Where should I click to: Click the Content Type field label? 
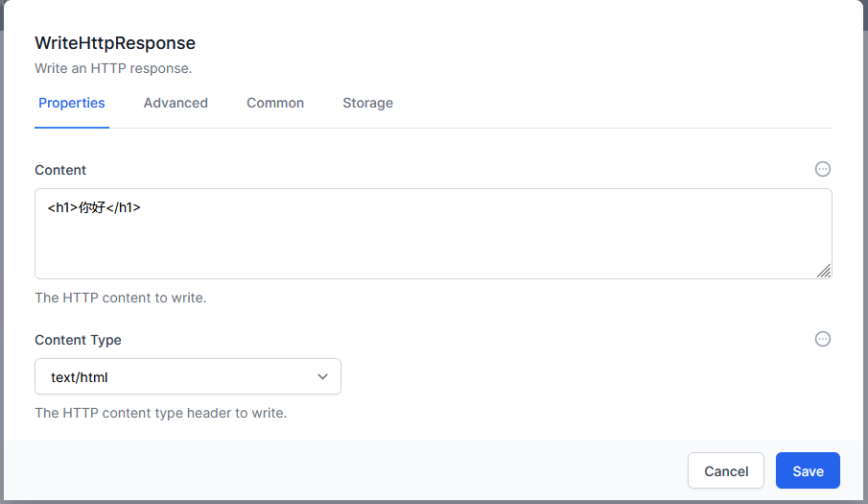tap(78, 340)
